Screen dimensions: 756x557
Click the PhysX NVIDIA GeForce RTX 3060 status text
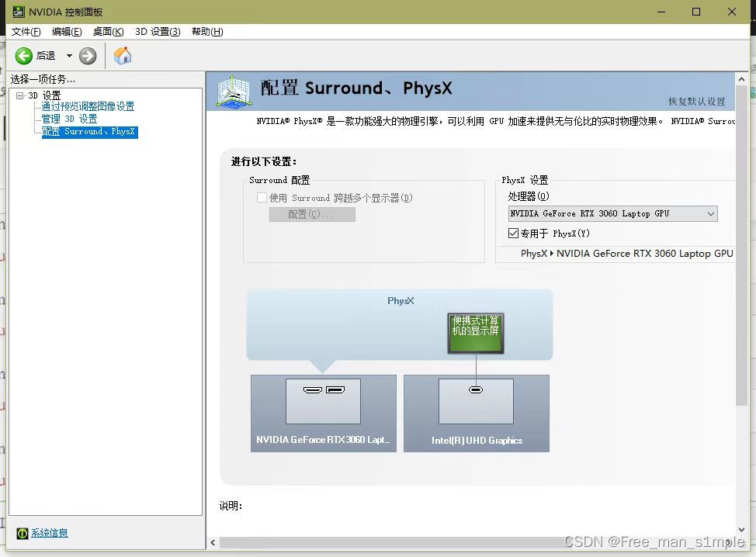coord(627,254)
